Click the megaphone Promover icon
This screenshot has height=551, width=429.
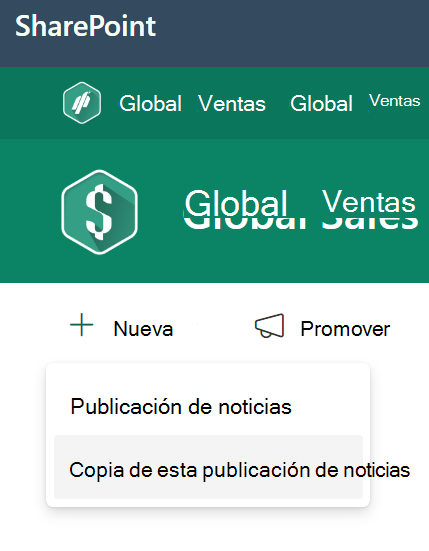pos(269,326)
